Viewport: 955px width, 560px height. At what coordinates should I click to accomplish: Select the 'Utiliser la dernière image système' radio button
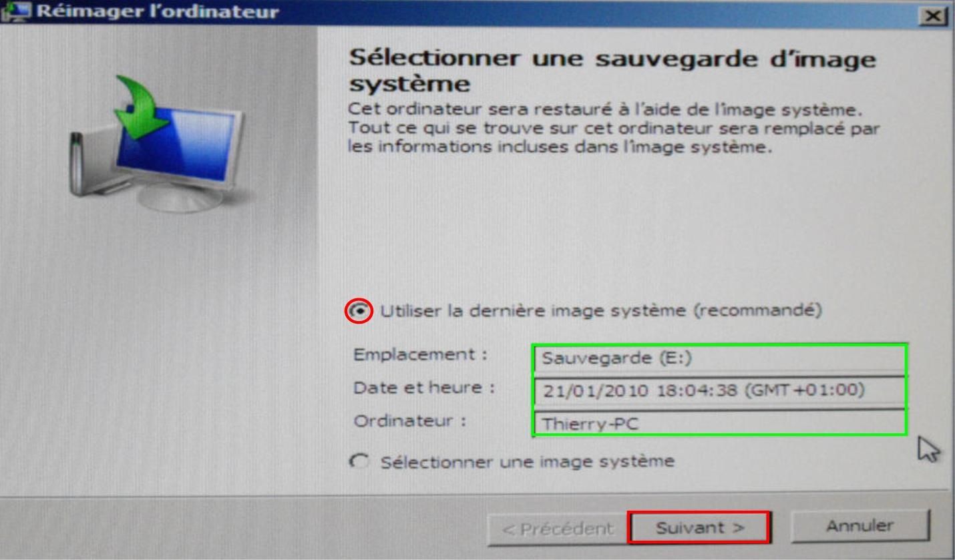359,312
